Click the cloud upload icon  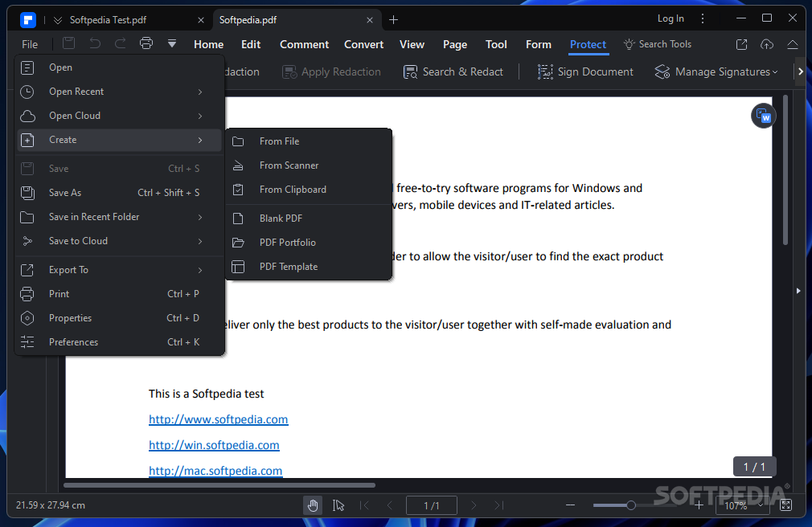(767, 44)
